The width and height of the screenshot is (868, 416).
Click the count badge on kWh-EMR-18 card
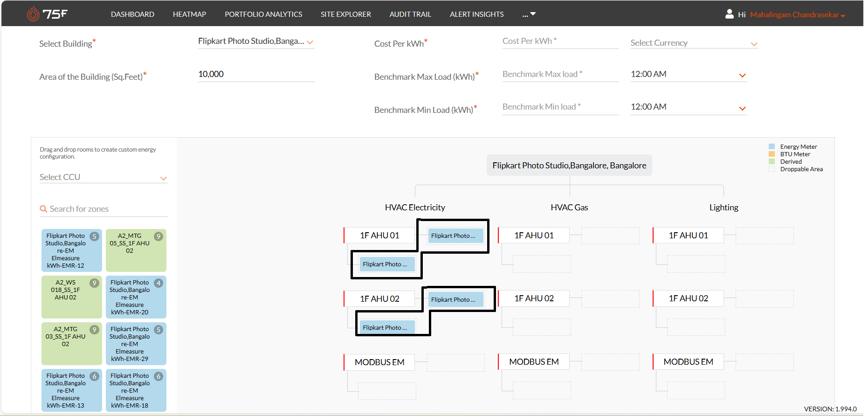(159, 376)
